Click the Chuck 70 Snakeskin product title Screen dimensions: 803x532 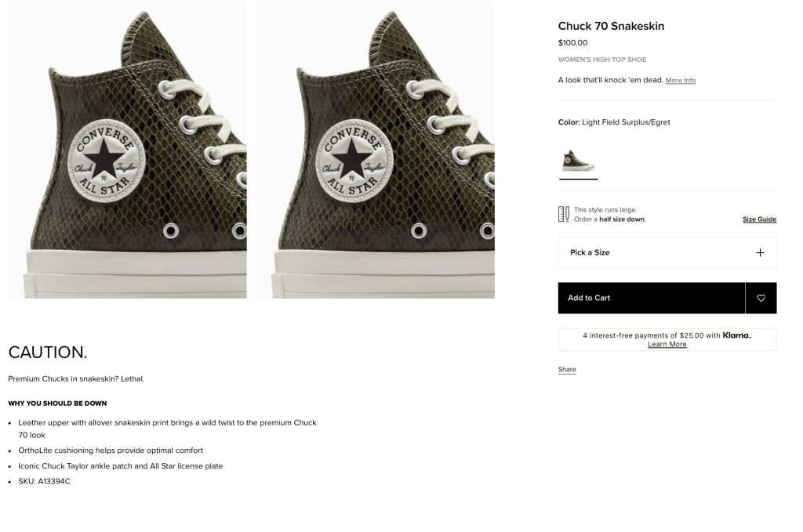click(x=611, y=26)
